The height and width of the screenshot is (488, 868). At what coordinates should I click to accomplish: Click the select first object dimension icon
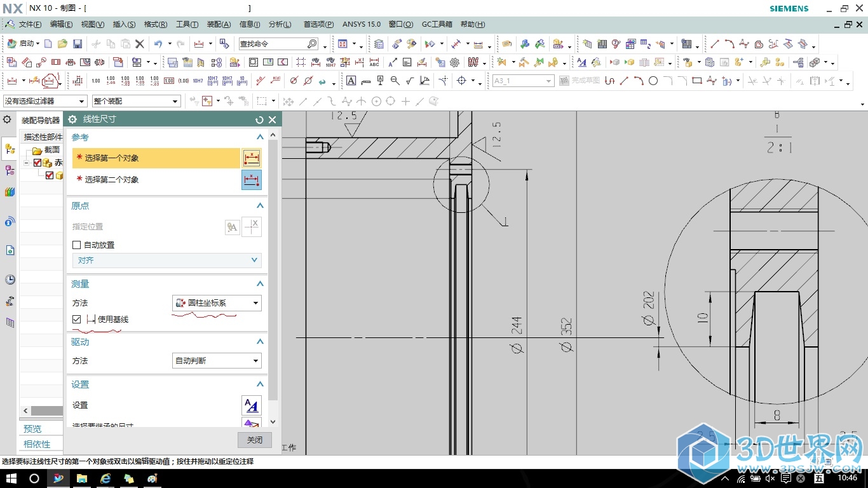[252, 158]
